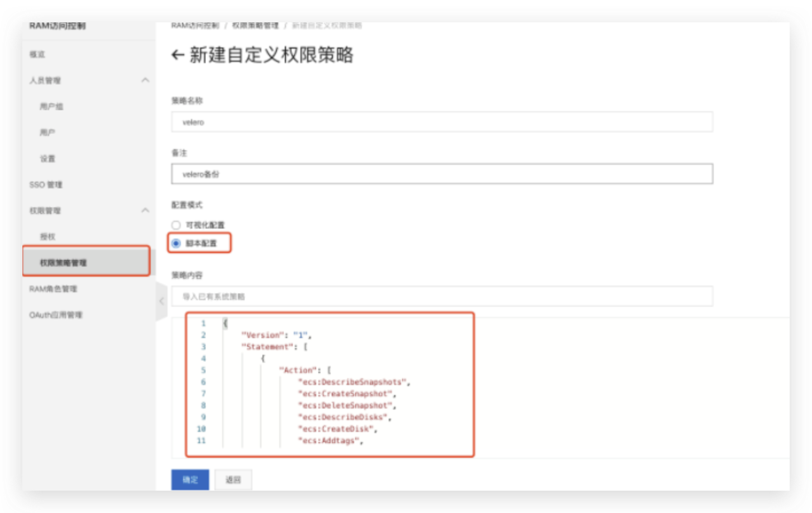
Task: Click the 返回 button
Action: click(233, 479)
